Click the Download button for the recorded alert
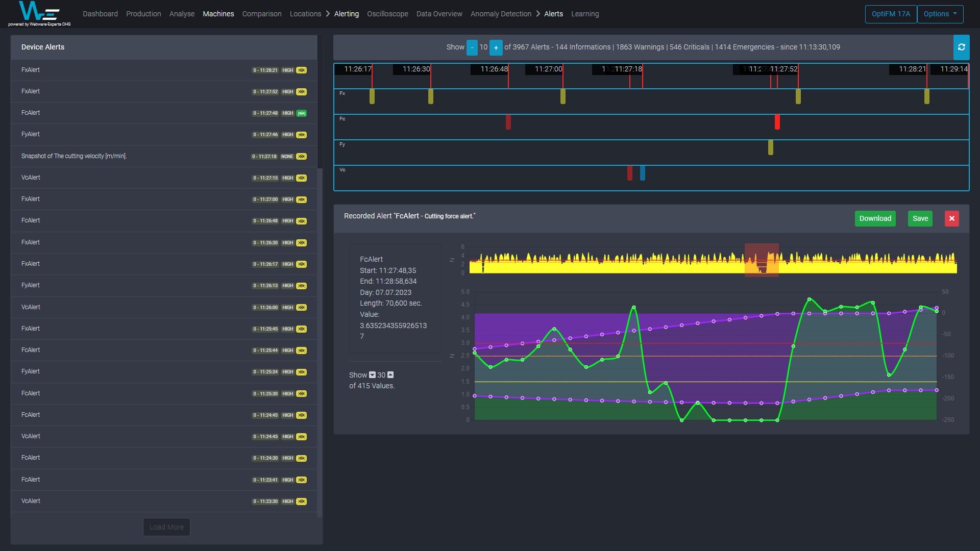Screen dimensions: 980x551 pos(875,218)
